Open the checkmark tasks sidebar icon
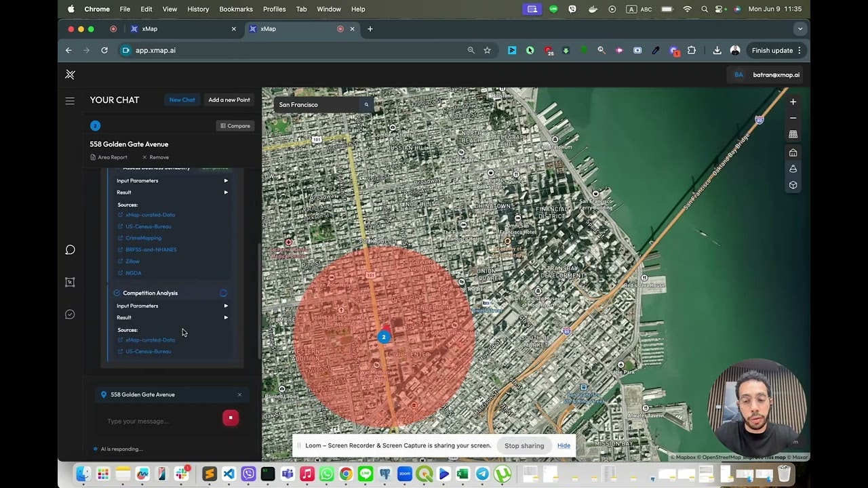Screen dimensions: 868x488 point(70,314)
